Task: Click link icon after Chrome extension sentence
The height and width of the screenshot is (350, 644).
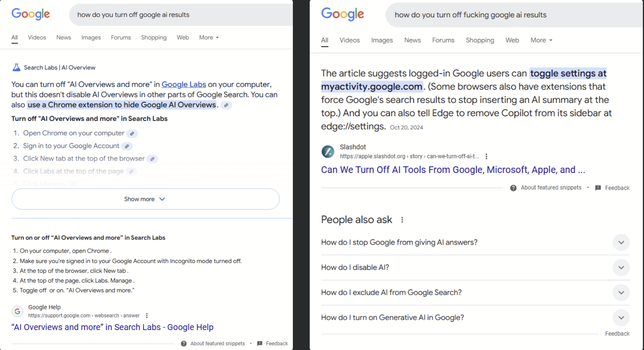Action: coord(226,105)
